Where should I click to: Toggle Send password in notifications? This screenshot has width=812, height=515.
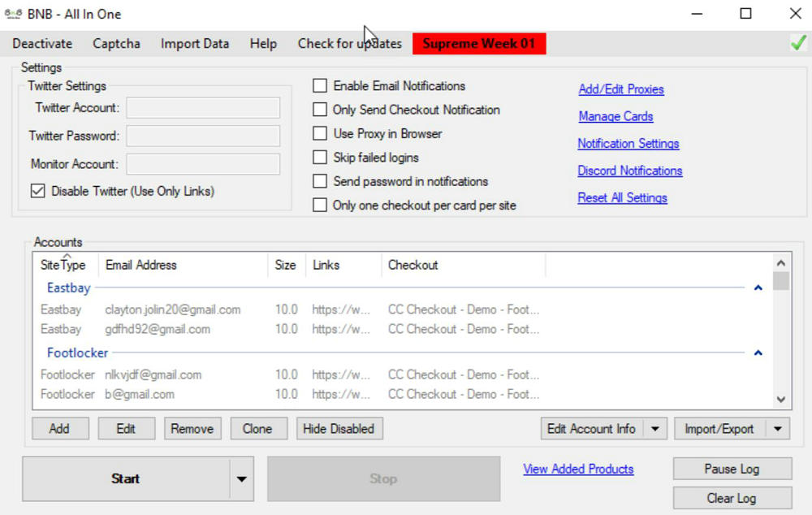tap(320, 181)
